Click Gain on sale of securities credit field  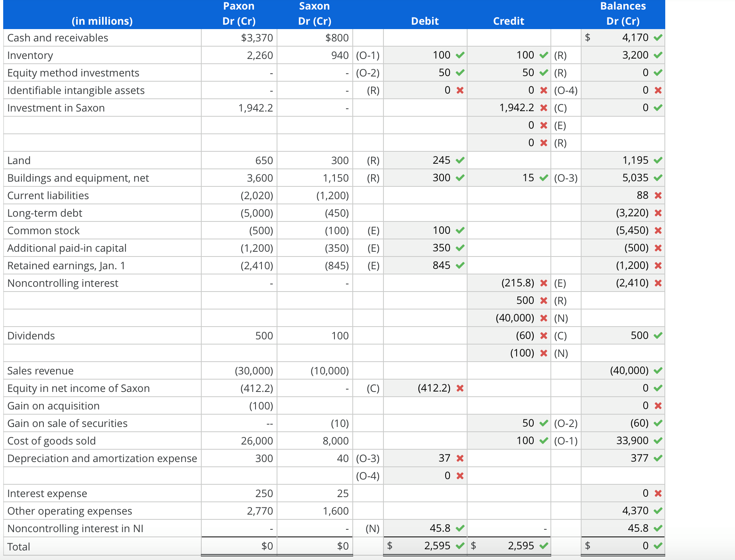[x=509, y=423]
